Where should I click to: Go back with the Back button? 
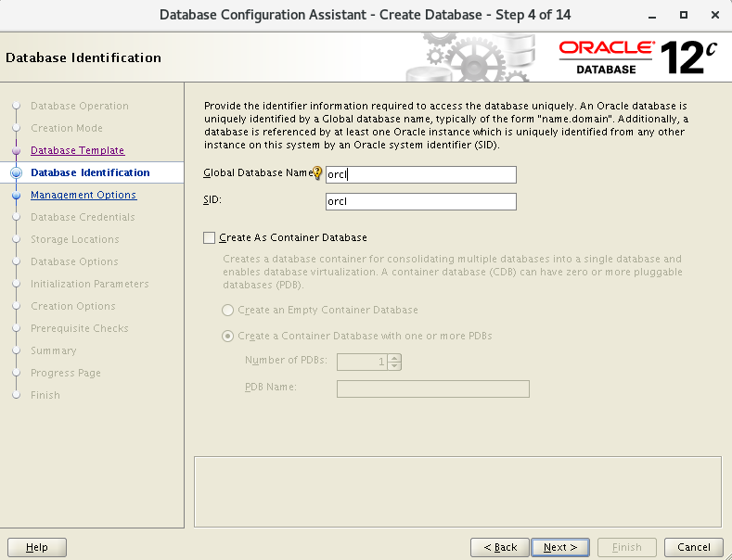(x=500, y=547)
